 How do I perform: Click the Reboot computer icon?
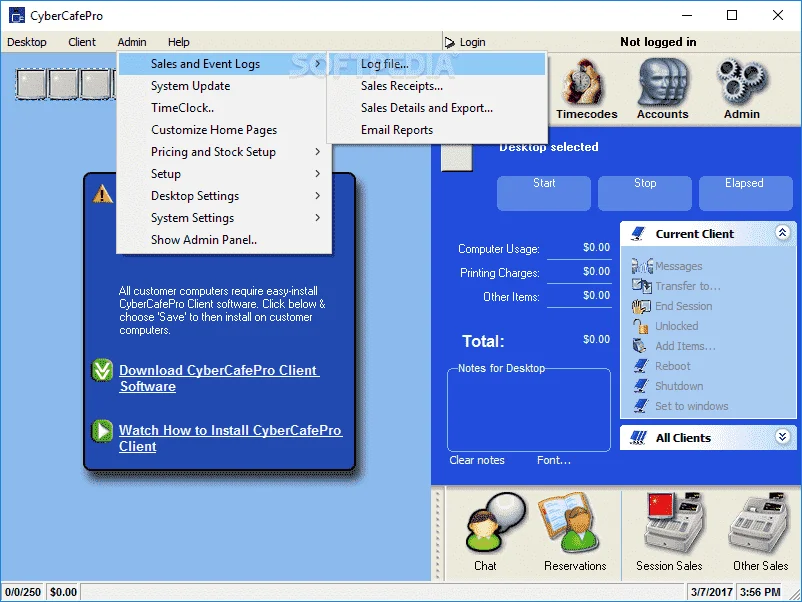(x=641, y=366)
